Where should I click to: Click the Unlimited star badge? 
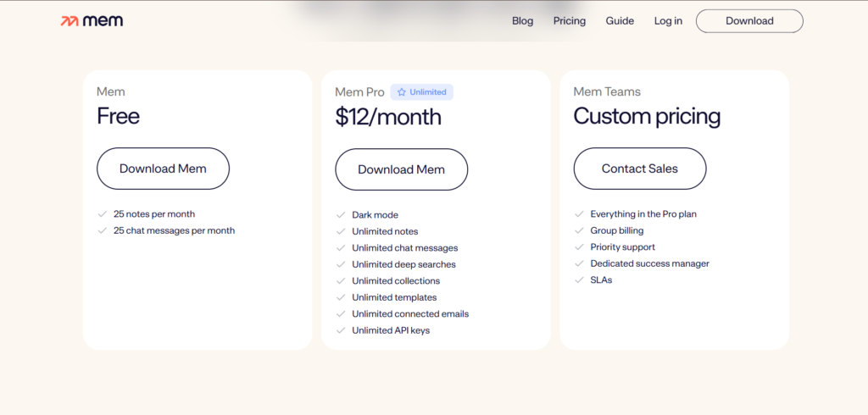(422, 91)
